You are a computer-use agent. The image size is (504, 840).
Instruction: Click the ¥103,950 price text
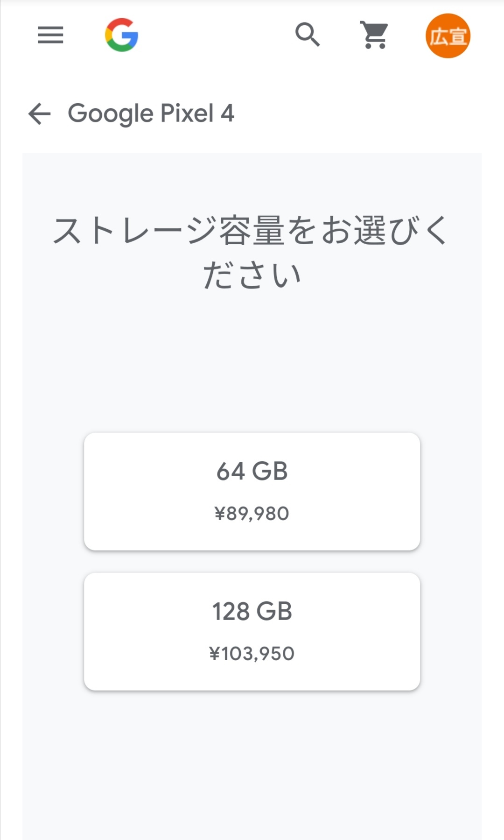pos(252,654)
